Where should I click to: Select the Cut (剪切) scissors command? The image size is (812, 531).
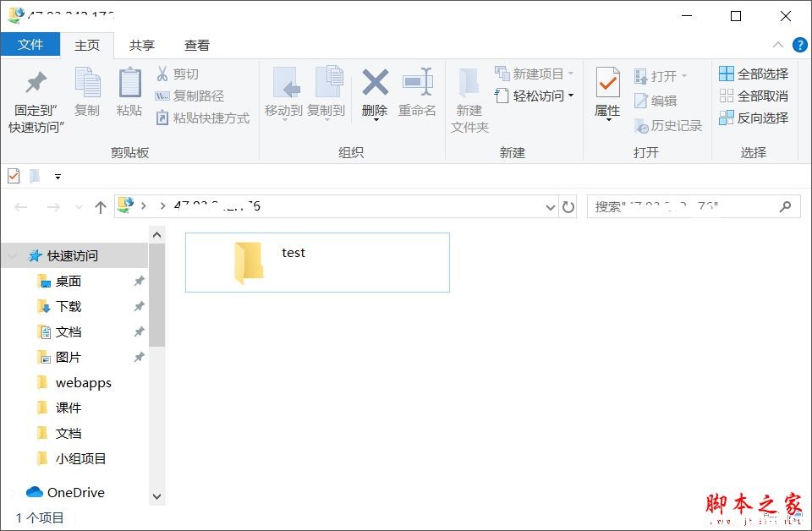[x=177, y=74]
